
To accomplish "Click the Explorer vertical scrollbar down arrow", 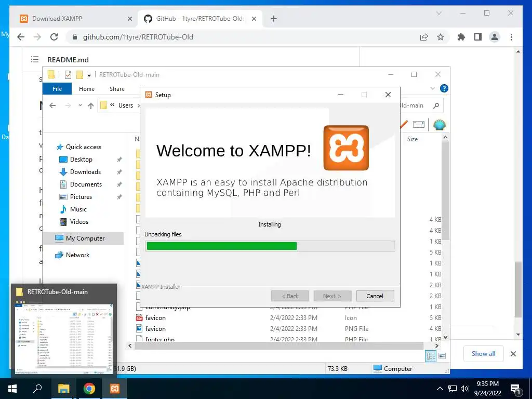I will click(x=445, y=337).
